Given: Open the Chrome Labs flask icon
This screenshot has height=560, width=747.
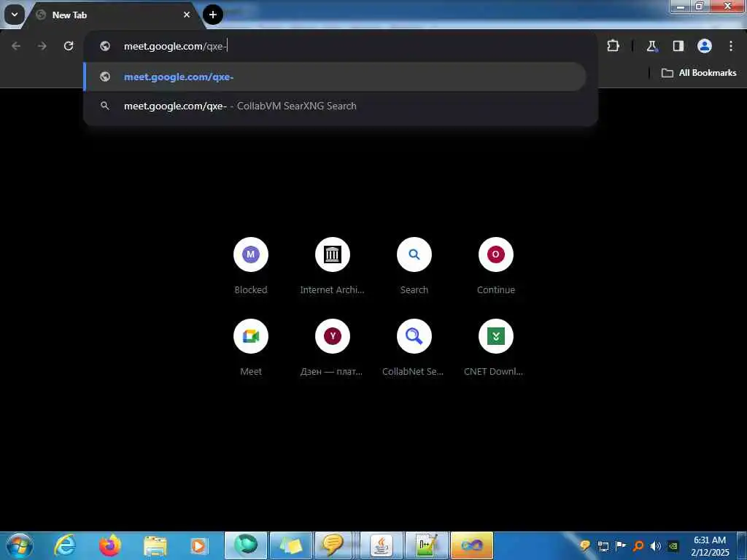Looking at the screenshot, I should click(x=651, y=46).
